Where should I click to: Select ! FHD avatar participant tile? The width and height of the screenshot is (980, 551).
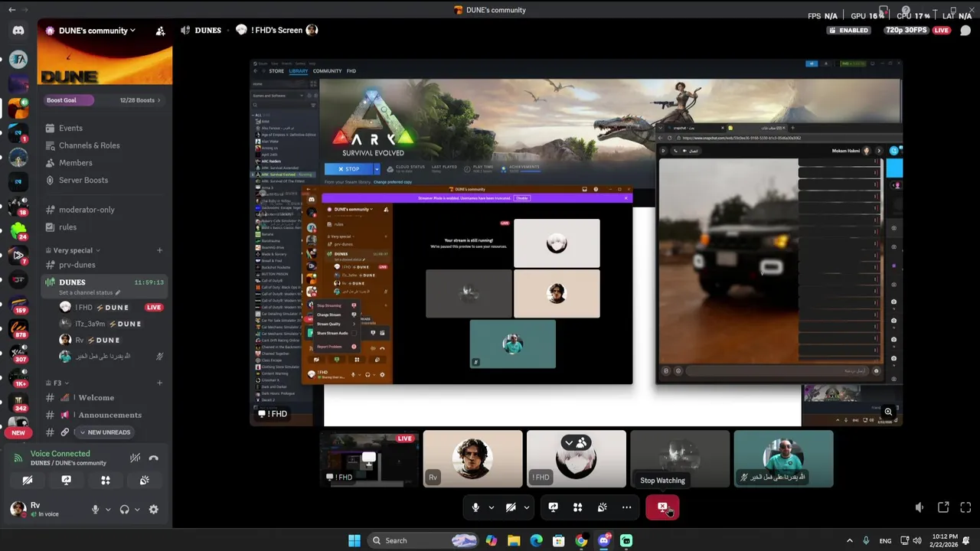577,459
